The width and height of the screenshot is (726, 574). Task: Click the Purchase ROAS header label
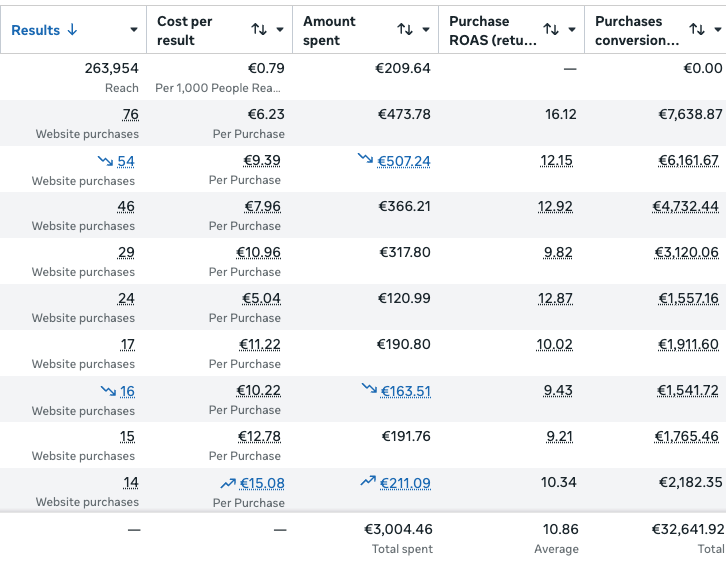click(x=493, y=31)
